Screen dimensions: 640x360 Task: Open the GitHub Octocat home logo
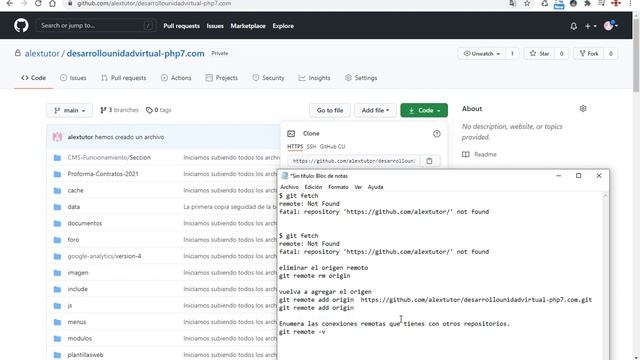[21, 26]
